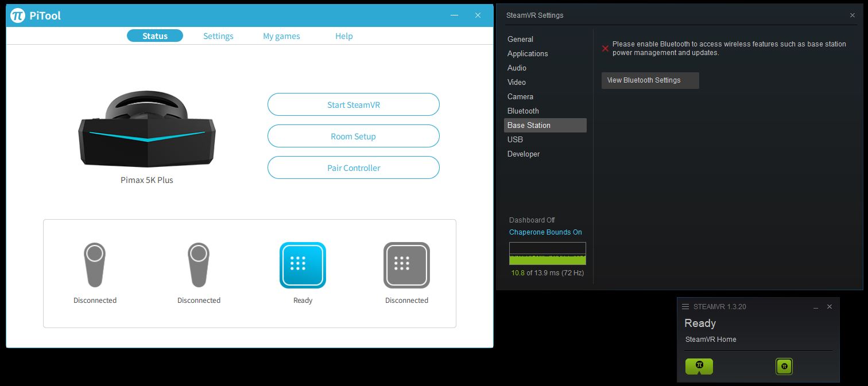
Task: Toggle the Dashboard Off link
Action: coord(532,220)
